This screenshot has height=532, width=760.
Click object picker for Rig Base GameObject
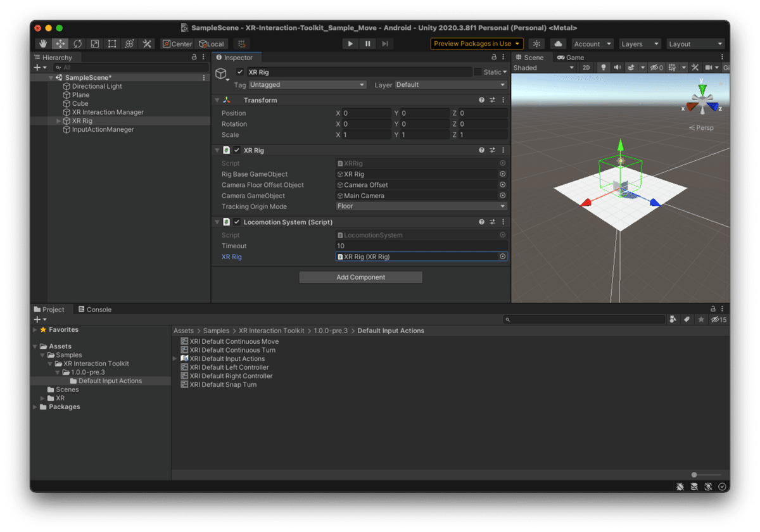(x=503, y=174)
